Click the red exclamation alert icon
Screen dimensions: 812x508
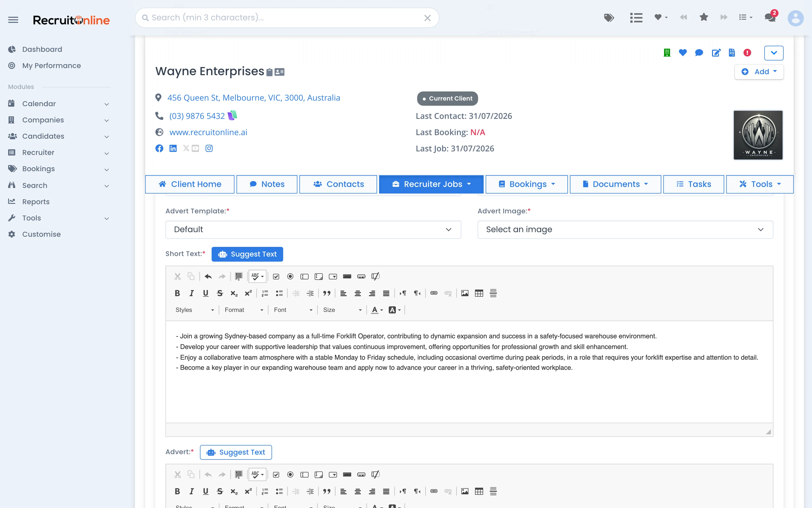click(747, 53)
